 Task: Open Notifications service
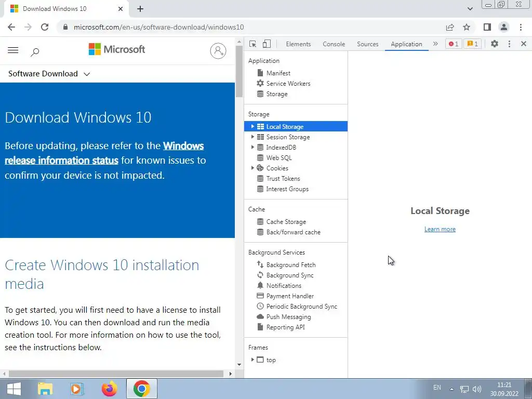tap(284, 286)
